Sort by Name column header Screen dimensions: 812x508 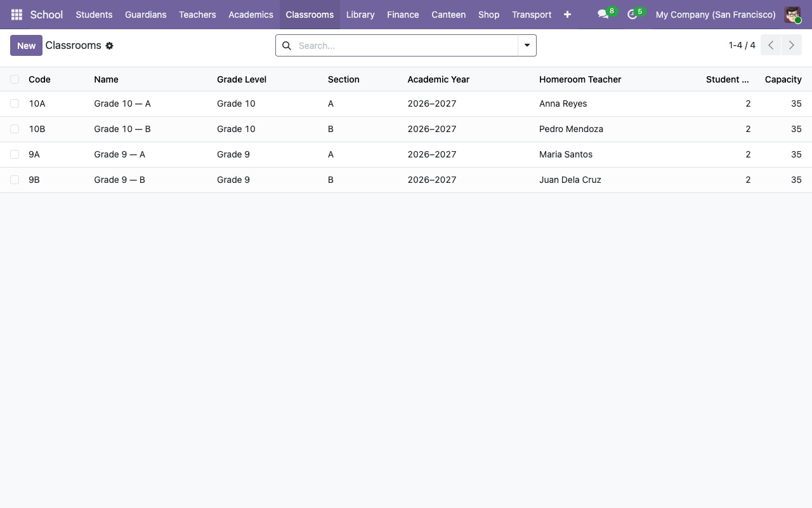[106, 79]
